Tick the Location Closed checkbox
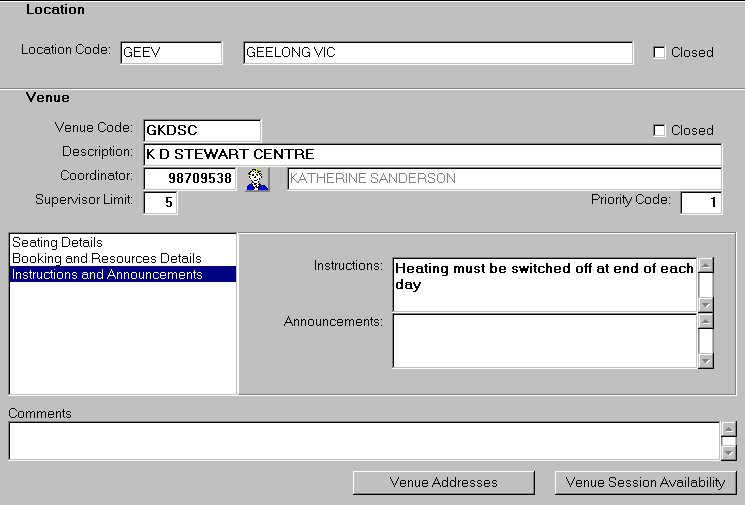745x505 pixels. coord(659,53)
